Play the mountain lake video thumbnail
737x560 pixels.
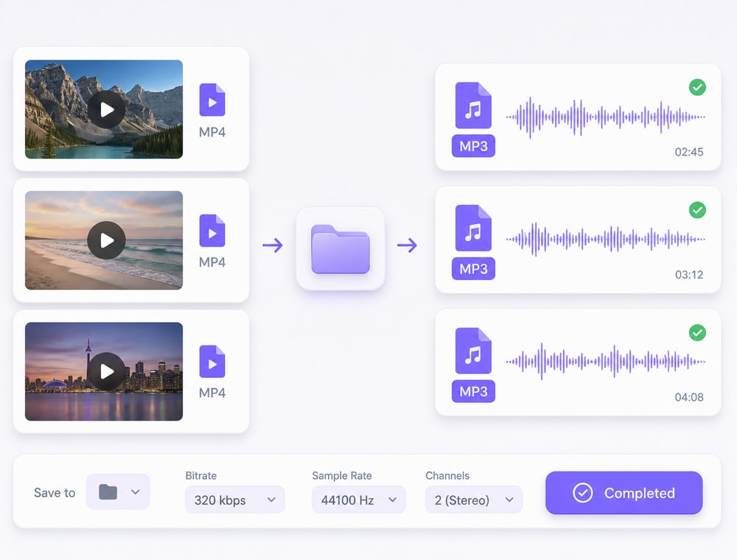tap(107, 110)
